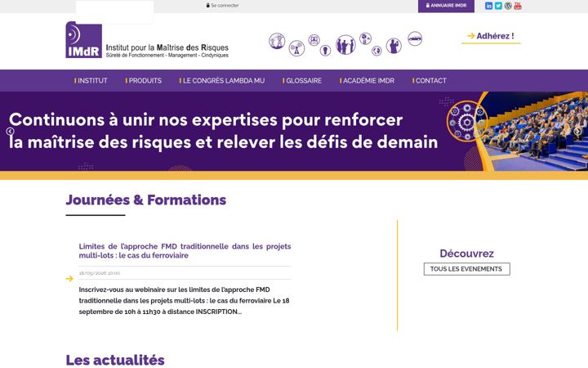Click yellow arrow beside the webinar entry

69,279
